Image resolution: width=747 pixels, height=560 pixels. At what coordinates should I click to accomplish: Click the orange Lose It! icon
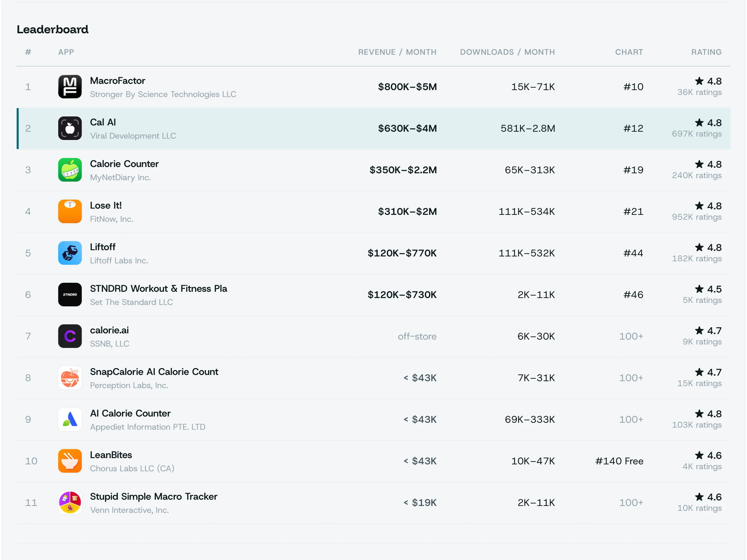[70, 211]
